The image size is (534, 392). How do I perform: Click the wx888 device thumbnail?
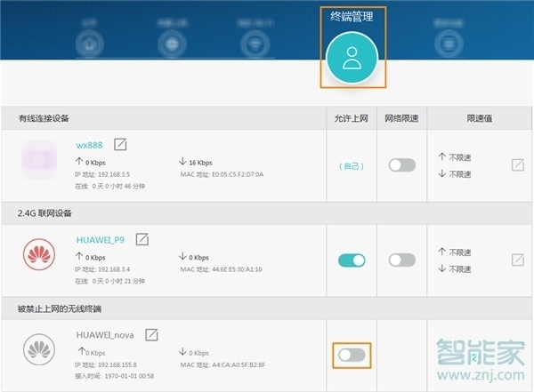point(39,159)
